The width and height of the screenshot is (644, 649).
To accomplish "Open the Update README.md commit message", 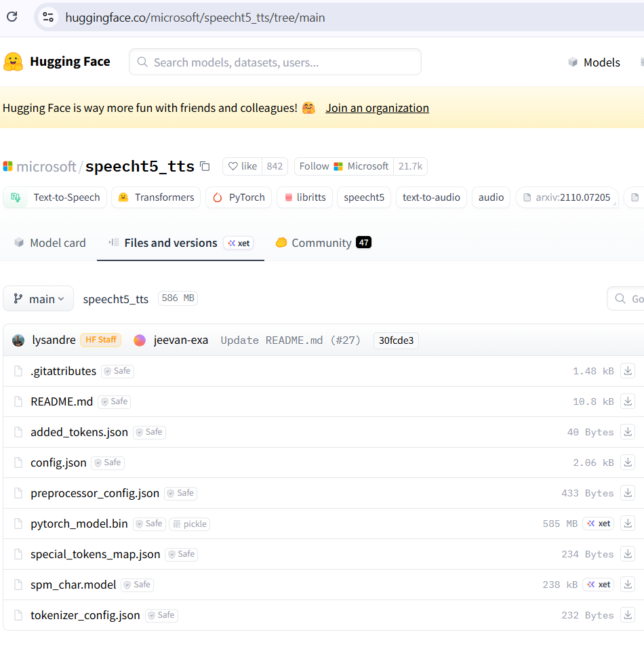I will (290, 340).
